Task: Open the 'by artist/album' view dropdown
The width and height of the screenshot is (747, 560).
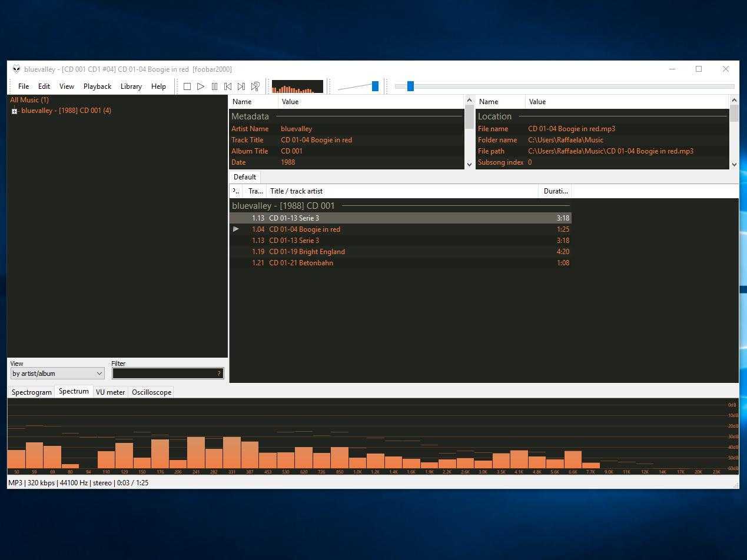Action: pos(58,374)
